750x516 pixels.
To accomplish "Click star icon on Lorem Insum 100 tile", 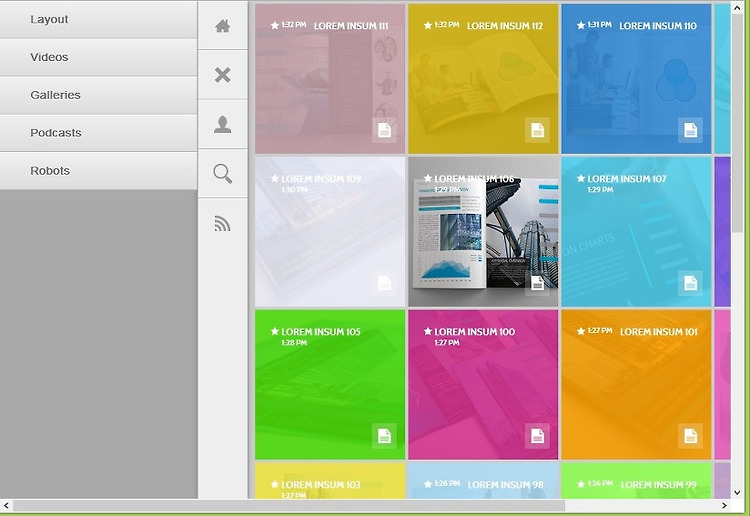I will (428, 331).
